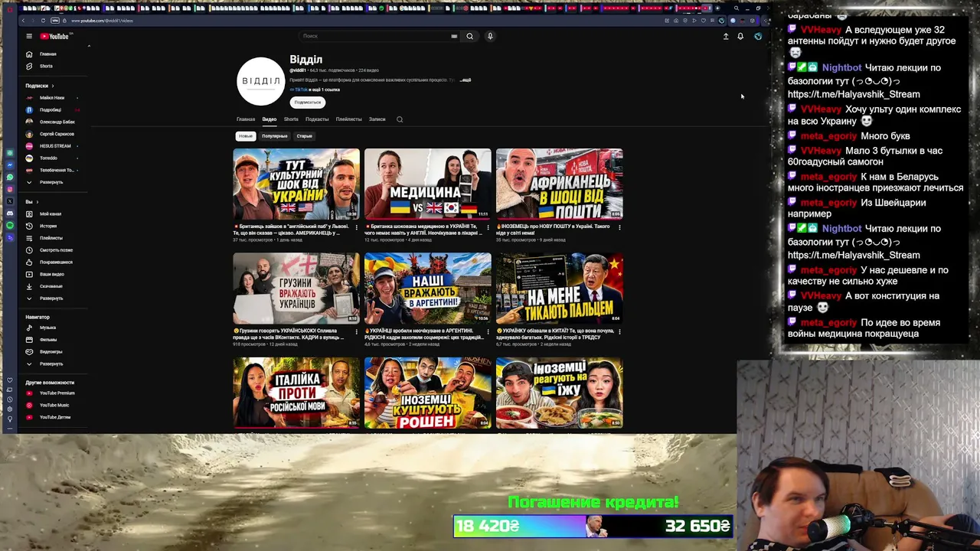Open Discord in the browser side panel
980x551 pixels.
coord(10,213)
